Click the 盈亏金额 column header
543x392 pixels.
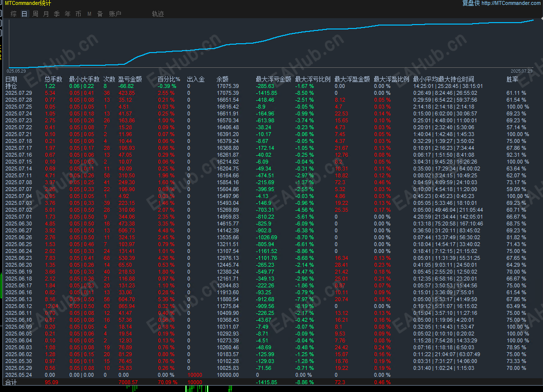(130, 79)
